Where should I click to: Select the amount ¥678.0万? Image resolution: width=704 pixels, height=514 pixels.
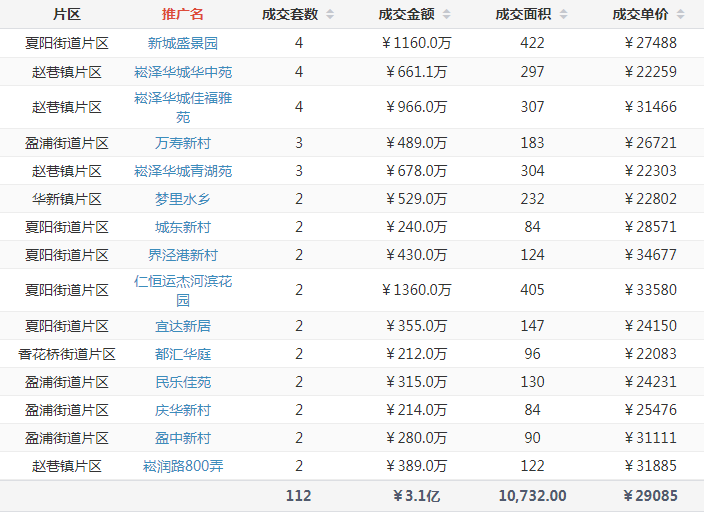coord(416,171)
